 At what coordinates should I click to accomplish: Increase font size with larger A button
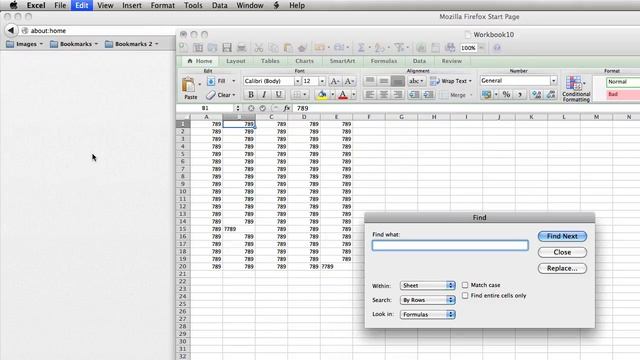[x=334, y=81]
